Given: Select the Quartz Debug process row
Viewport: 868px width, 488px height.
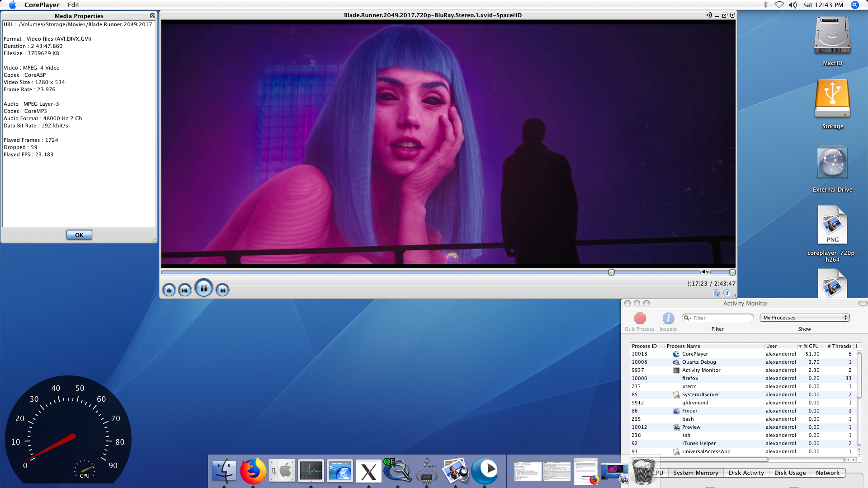Looking at the screenshot, I should (742, 362).
